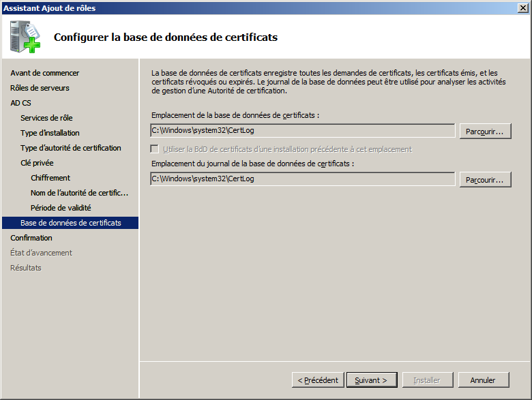The height and width of the screenshot is (400, 532).
Task: Go to 'Services de rôle' step
Action: click(46, 118)
